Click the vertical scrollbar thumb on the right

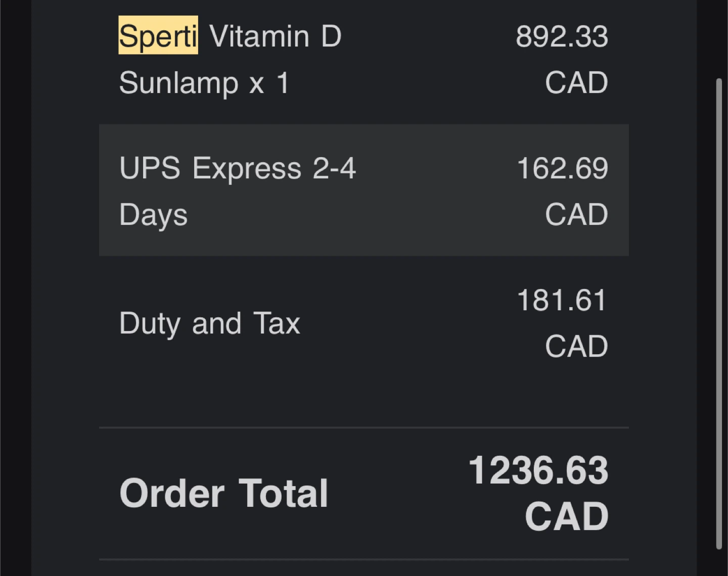719,313
